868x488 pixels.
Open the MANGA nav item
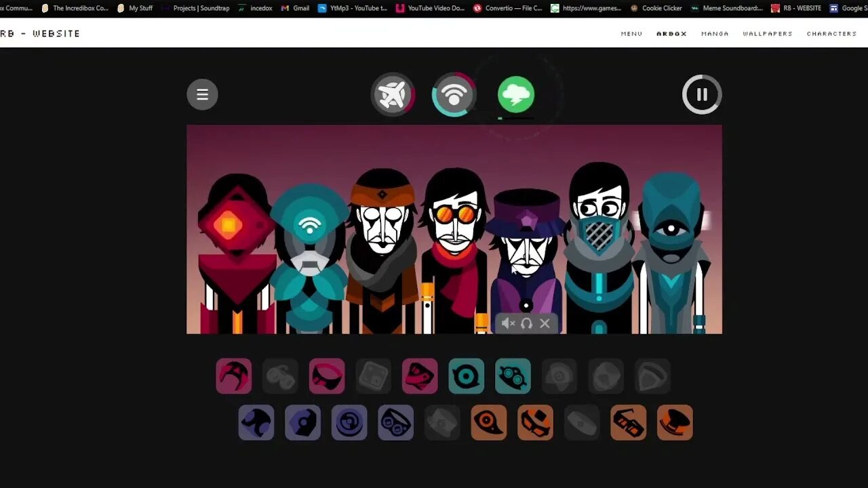715,33
